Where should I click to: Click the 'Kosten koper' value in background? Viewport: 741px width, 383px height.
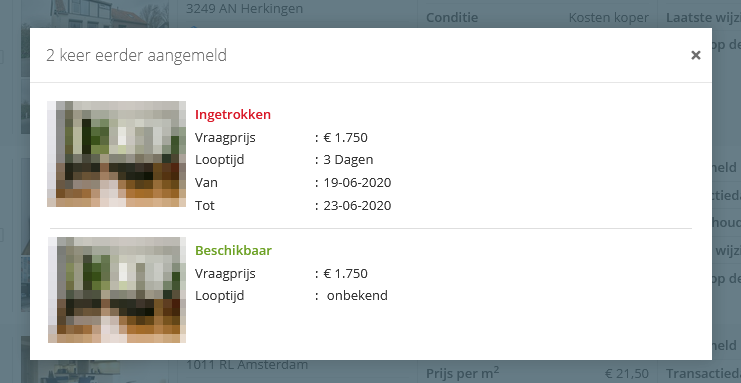click(x=609, y=18)
